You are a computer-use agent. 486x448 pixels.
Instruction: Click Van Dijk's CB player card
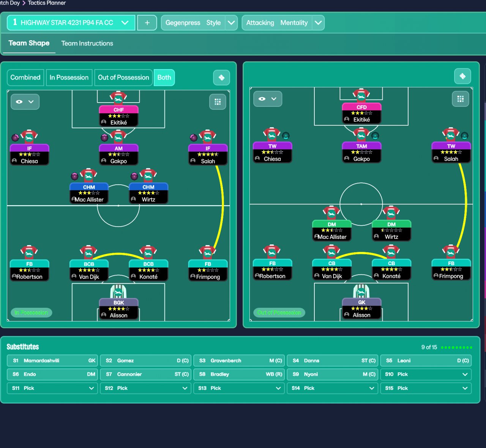332,270
